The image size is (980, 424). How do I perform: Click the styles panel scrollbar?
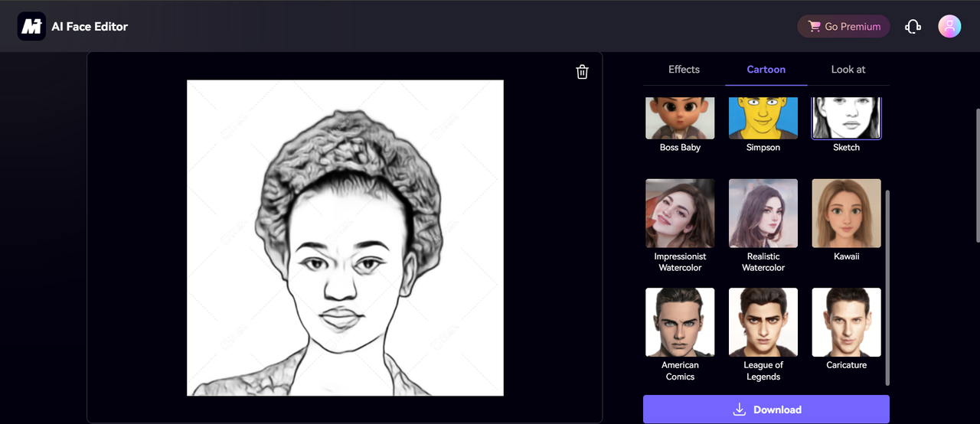coord(887,287)
